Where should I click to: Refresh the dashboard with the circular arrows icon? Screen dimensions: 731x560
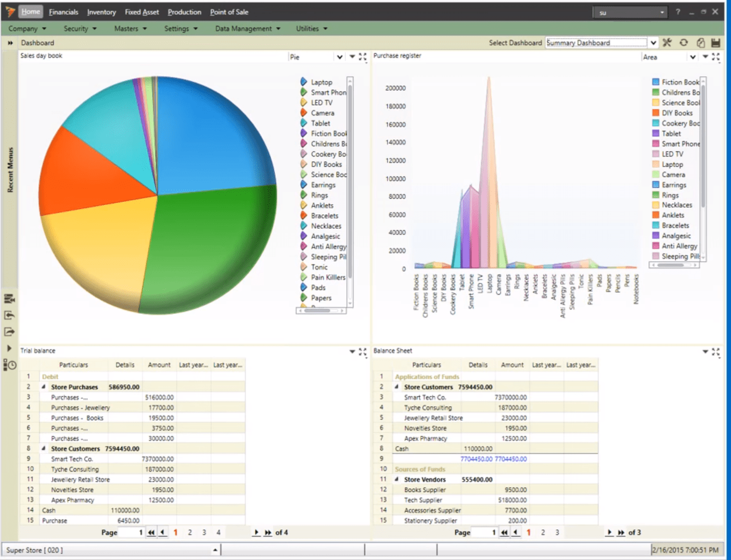(x=684, y=43)
